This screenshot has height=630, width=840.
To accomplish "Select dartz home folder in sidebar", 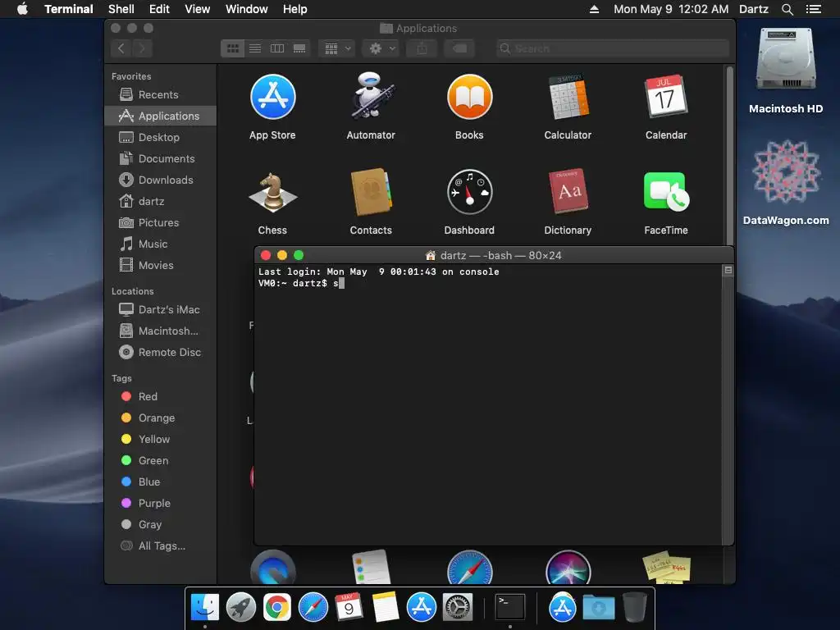I will [x=160, y=202].
